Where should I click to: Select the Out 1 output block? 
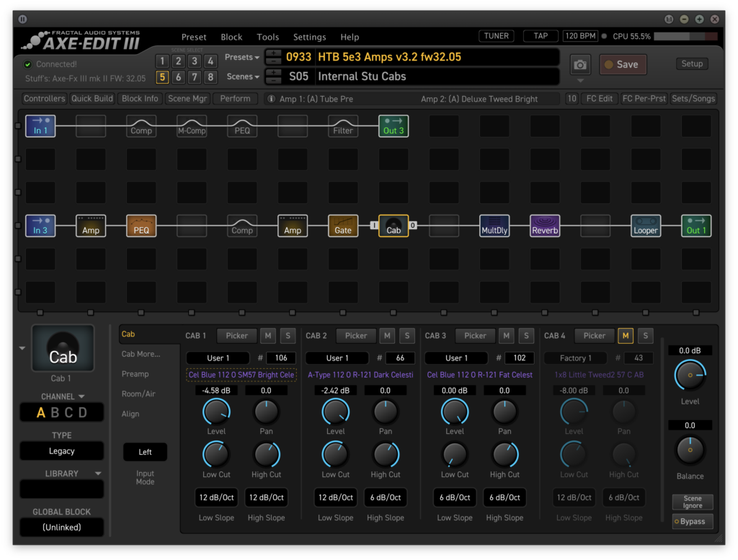[696, 226]
